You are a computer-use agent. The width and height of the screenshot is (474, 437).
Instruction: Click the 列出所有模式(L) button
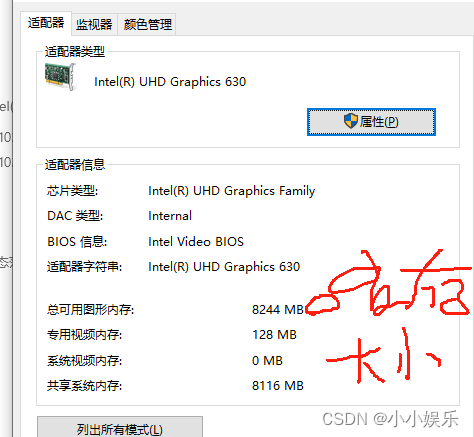pos(120,428)
